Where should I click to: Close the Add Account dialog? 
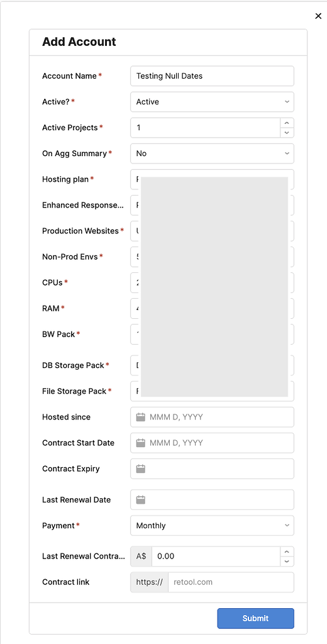point(318,16)
